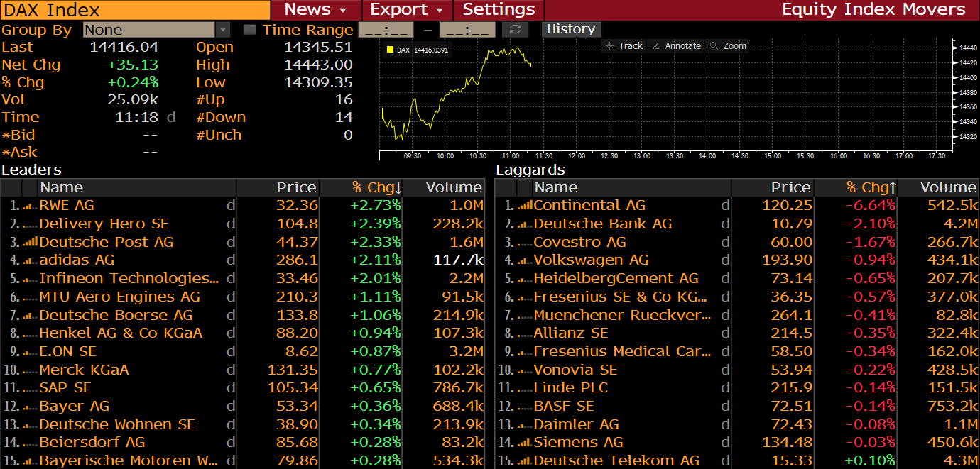Open the Settings menu
The image size is (980, 469).
(499, 10)
